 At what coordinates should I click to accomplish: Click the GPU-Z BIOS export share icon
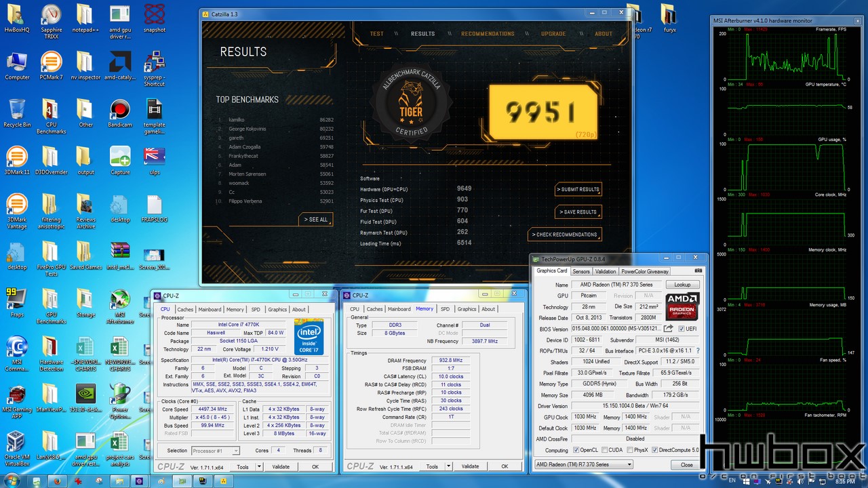(669, 329)
